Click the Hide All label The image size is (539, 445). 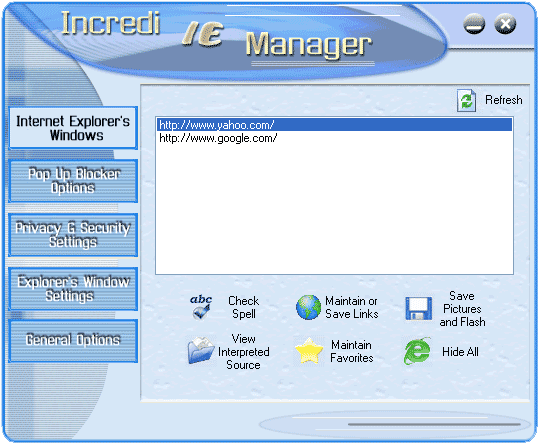pos(460,352)
